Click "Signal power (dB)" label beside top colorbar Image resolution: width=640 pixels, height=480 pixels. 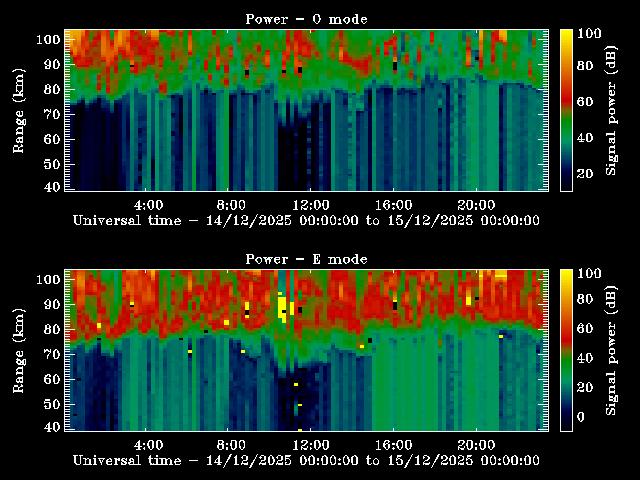point(611,110)
